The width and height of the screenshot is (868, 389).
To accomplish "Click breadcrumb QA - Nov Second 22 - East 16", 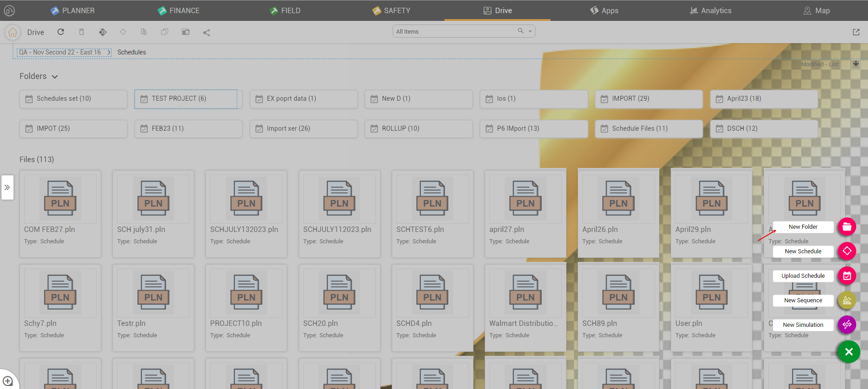I will point(60,52).
